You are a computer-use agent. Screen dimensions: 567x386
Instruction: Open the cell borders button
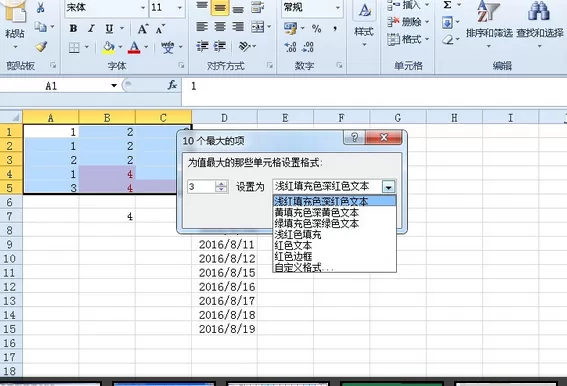pyautogui.click(x=74, y=47)
